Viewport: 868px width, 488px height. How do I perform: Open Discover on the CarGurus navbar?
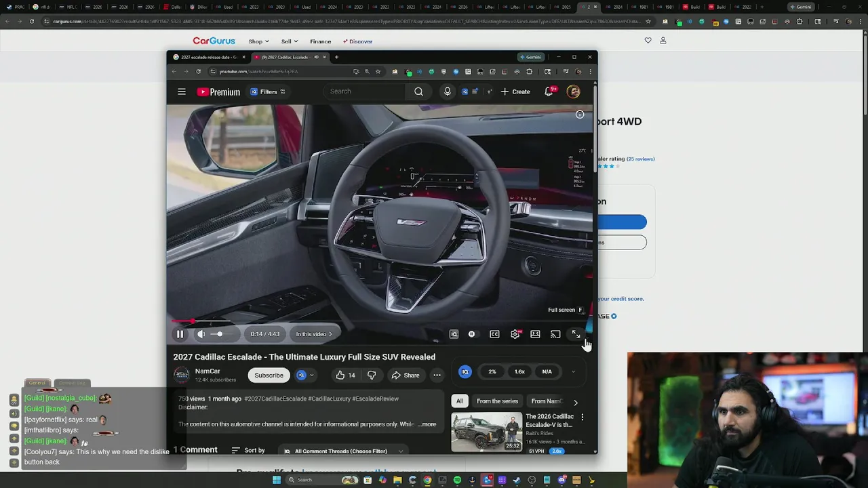pyautogui.click(x=357, y=41)
